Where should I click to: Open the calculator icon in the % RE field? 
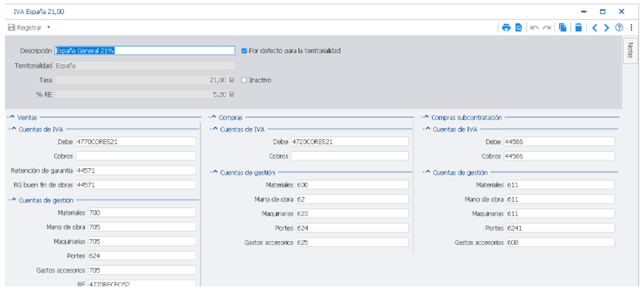pyautogui.click(x=231, y=94)
